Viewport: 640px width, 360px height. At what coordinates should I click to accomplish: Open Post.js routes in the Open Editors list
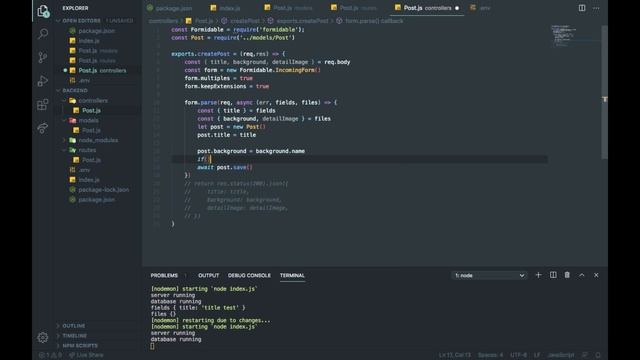[98, 60]
